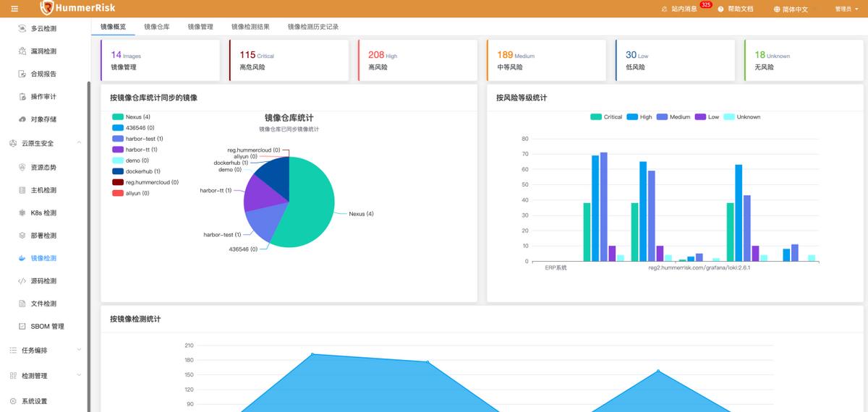Toggle harbor-test (1) legend entry

(x=137, y=139)
